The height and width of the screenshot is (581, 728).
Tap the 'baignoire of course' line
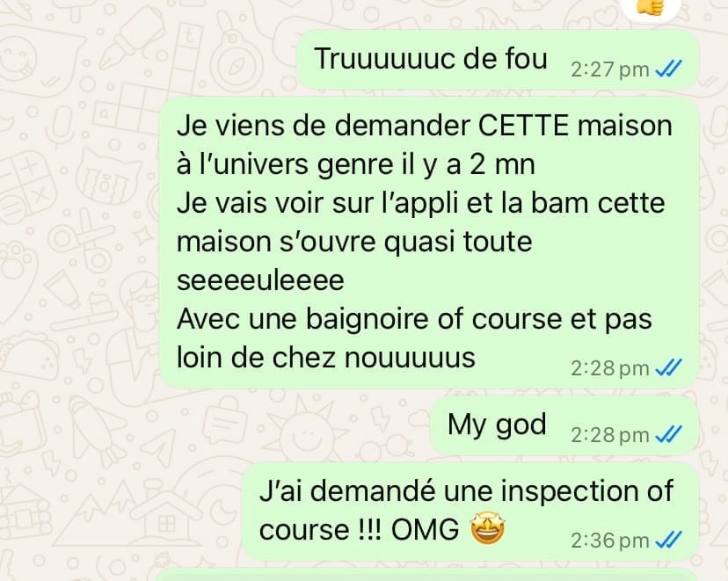click(x=414, y=319)
